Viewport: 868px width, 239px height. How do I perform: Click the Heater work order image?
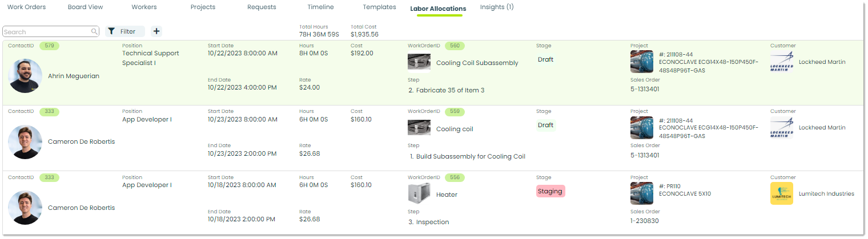[419, 194]
